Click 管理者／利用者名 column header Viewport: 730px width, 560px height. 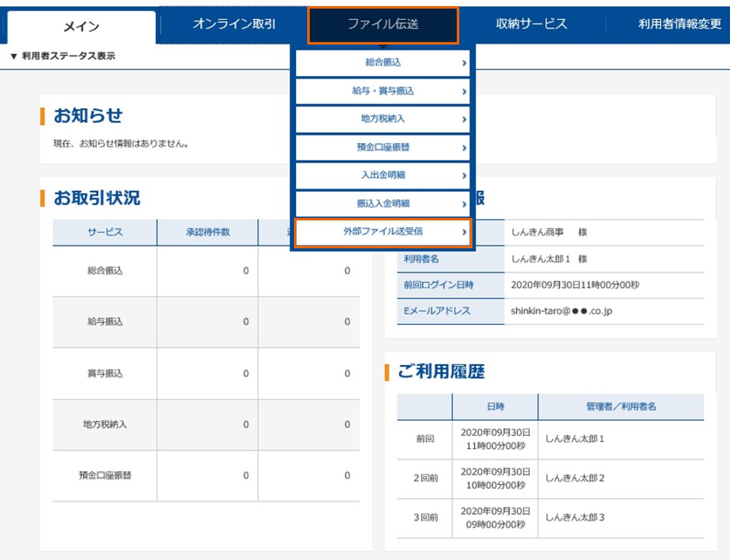pos(621,406)
